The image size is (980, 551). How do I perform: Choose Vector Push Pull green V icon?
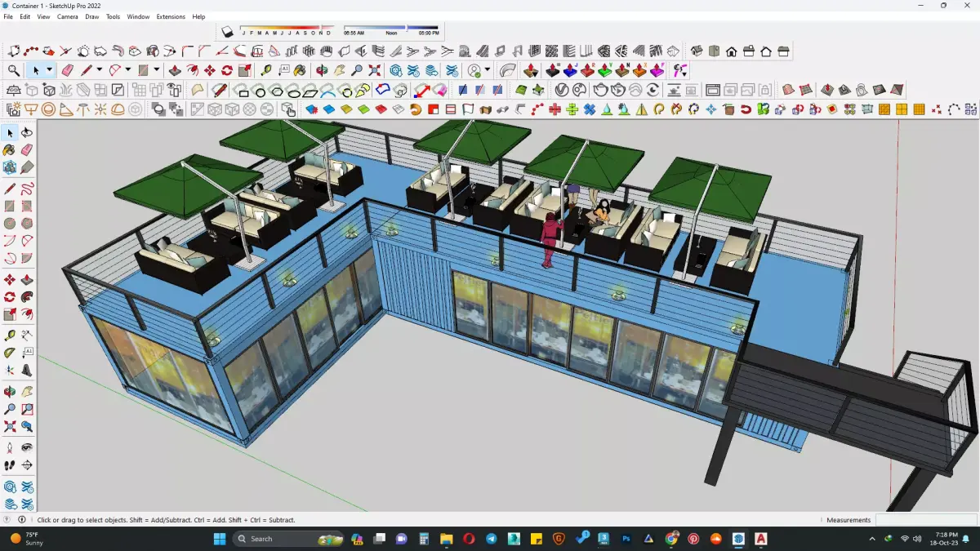pyautogui.click(x=605, y=71)
